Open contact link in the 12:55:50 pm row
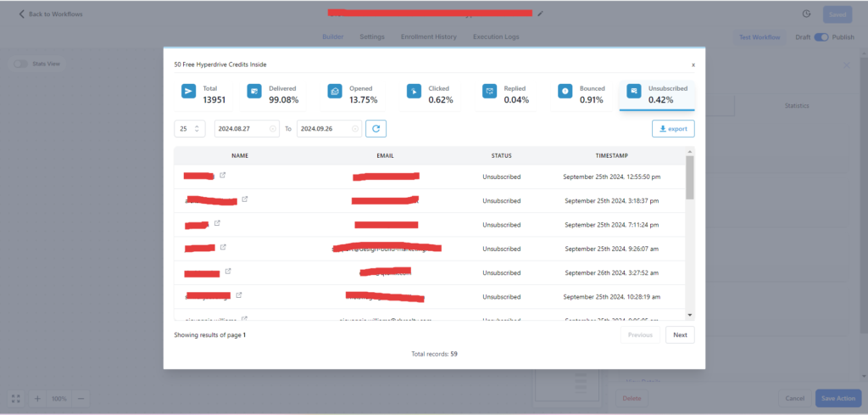868x415 pixels. (x=223, y=175)
